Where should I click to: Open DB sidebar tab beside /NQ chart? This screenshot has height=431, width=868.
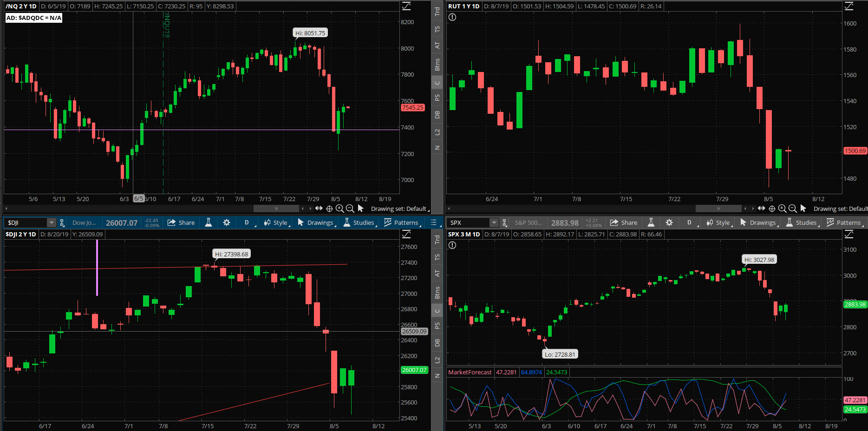coord(437,114)
